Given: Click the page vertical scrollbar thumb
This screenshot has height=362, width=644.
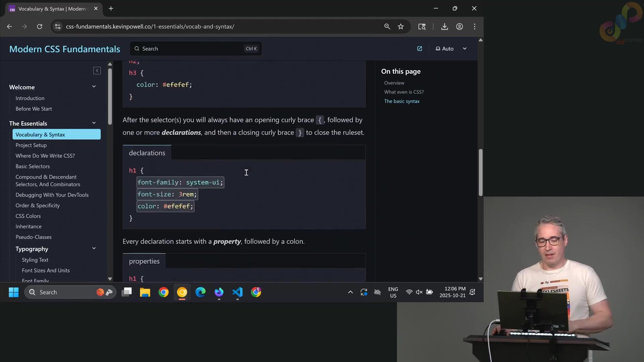Looking at the screenshot, I should point(480,173).
